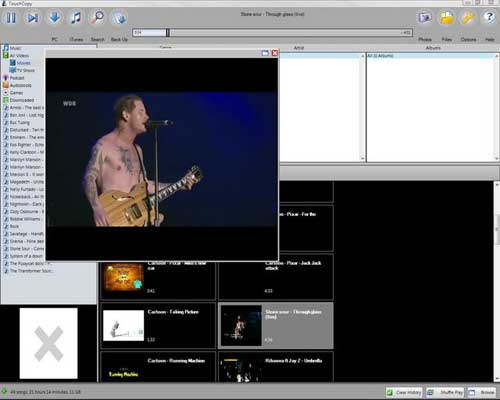
Task: Click the Browse button
Action: click(x=482, y=392)
